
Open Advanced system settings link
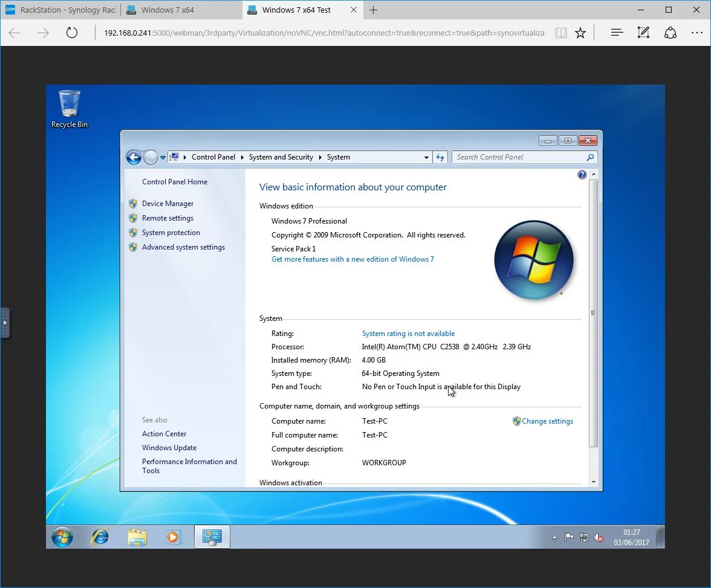click(183, 247)
